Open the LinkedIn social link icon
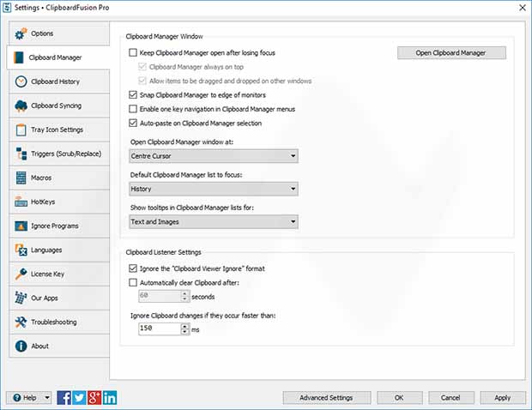 pyautogui.click(x=110, y=398)
